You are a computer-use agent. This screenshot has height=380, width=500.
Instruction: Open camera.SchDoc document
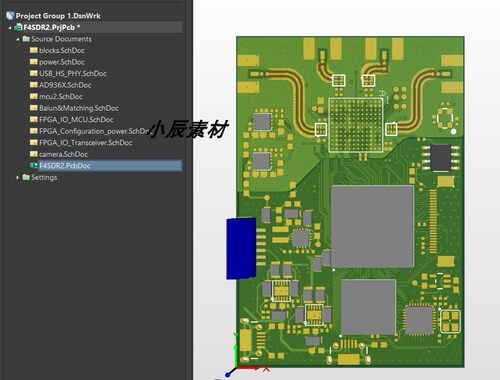coord(63,154)
